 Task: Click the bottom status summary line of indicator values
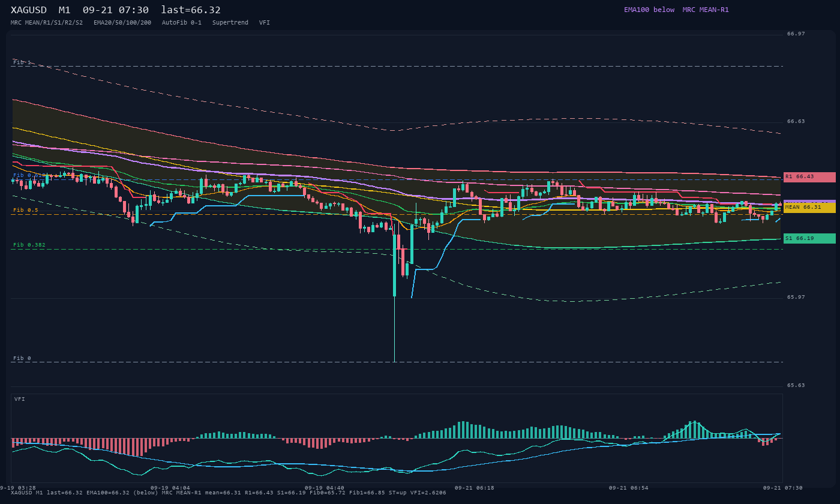(229, 493)
